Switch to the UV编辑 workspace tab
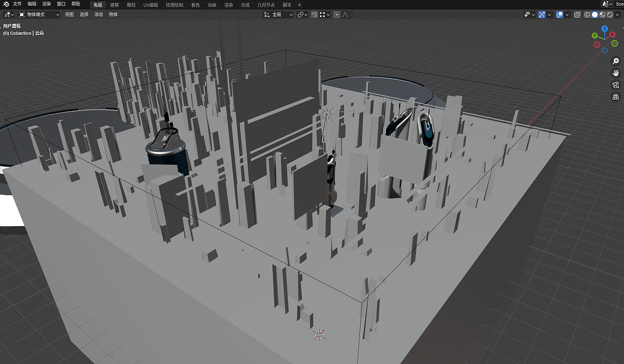The height and width of the screenshot is (364, 624). point(151,5)
